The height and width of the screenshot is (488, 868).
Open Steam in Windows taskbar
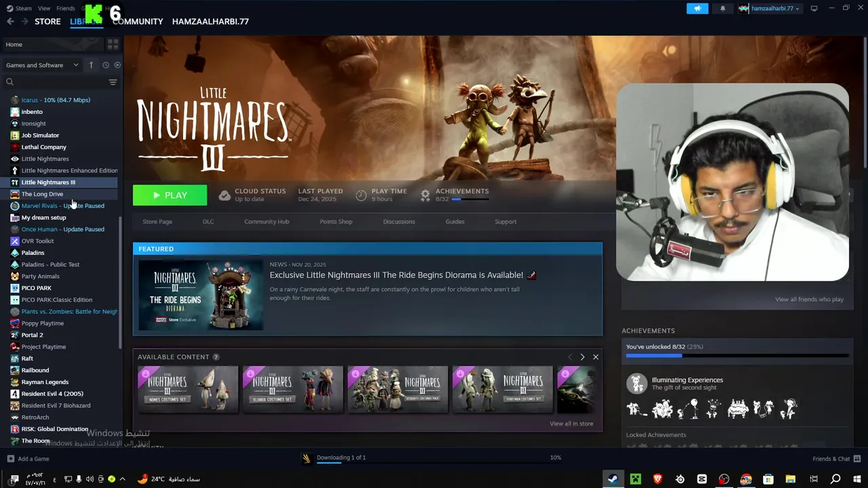coord(612,479)
